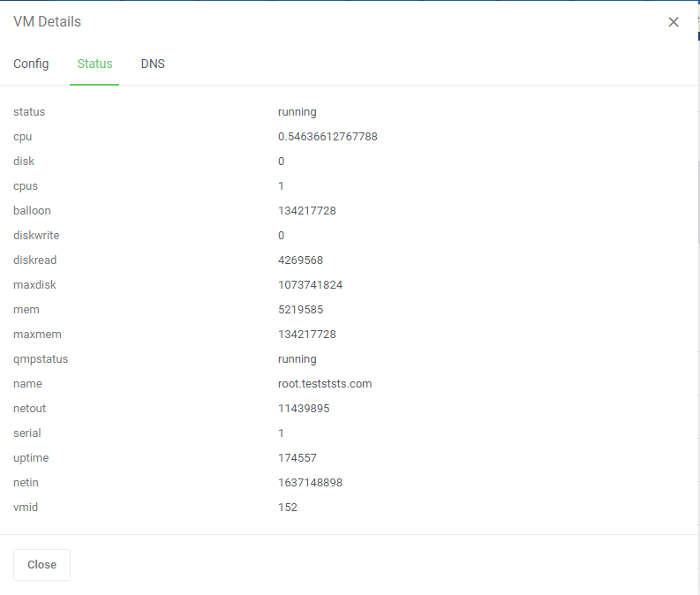Image resolution: width=700 pixels, height=595 pixels.
Task: Click the diskread label
Action: click(x=34, y=260)
